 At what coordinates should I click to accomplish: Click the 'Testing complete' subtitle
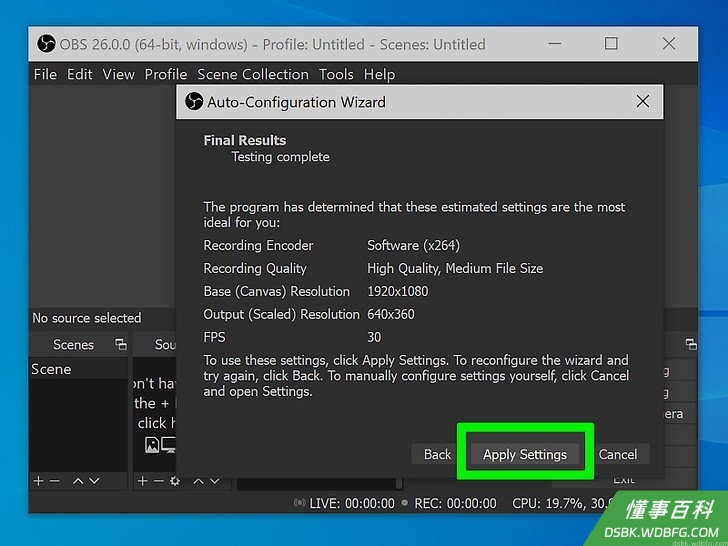coord(280,157)
